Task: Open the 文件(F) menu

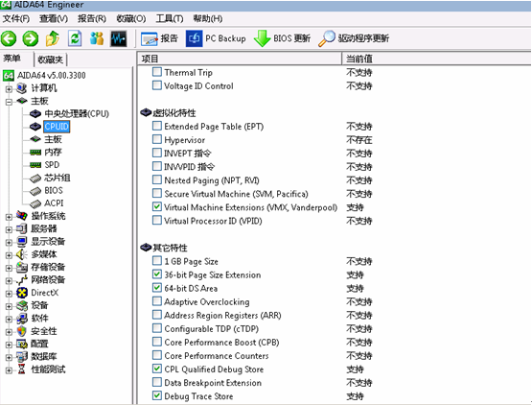Action: click(x=16, y=18)
